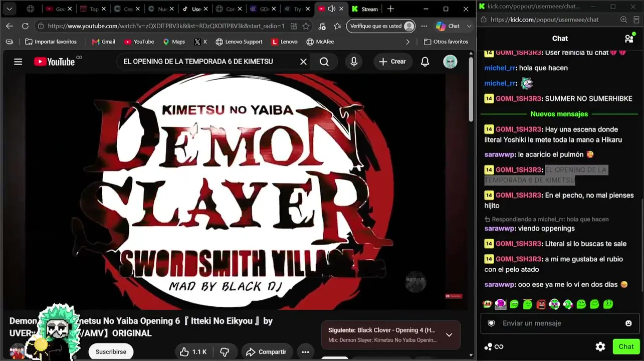Expand the dropdown beside Copilot Chat

coord(469,26)
